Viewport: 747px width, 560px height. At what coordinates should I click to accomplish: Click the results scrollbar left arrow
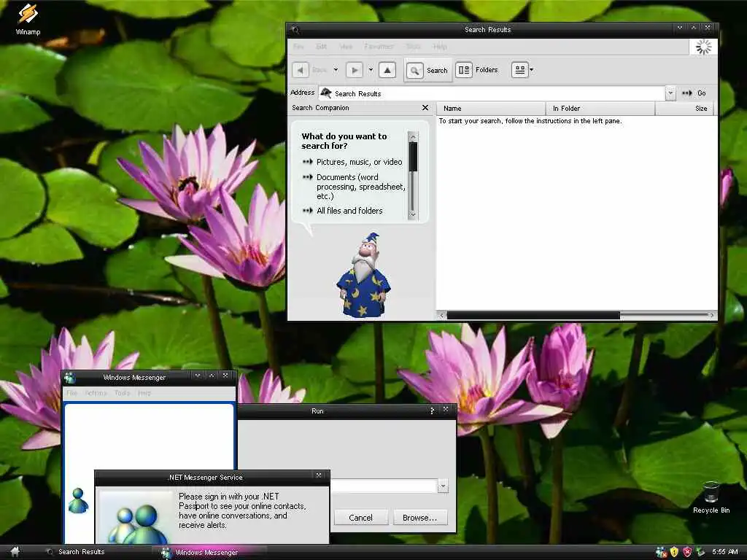(x=441, y=315)
